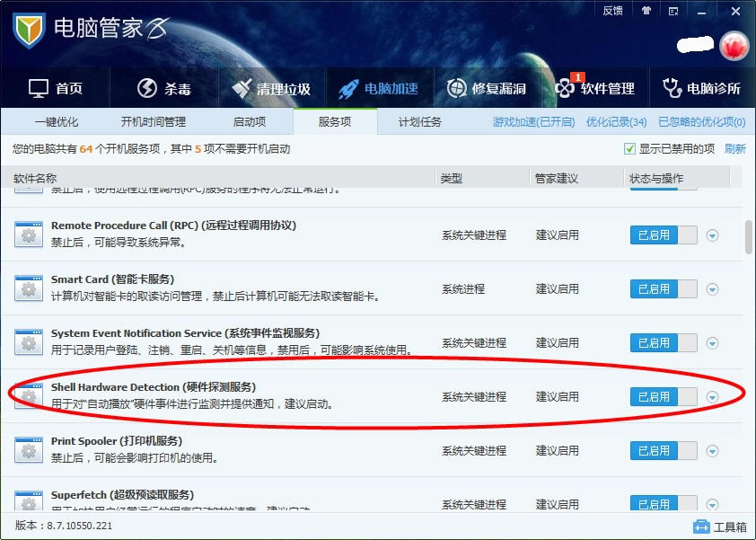
Task: Select Superfetch (超级预读取服务) name
Action: pyautogui.click(x=122, y=495)
